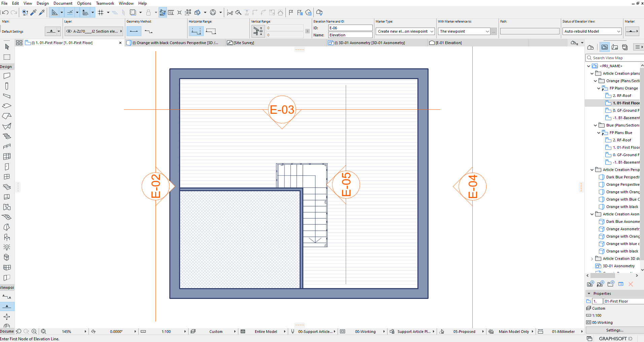The height and width of the screenshot is (342, 644).
Task: Activate the Pick Up Parameters syringe icon
Action: coord(33,12)
